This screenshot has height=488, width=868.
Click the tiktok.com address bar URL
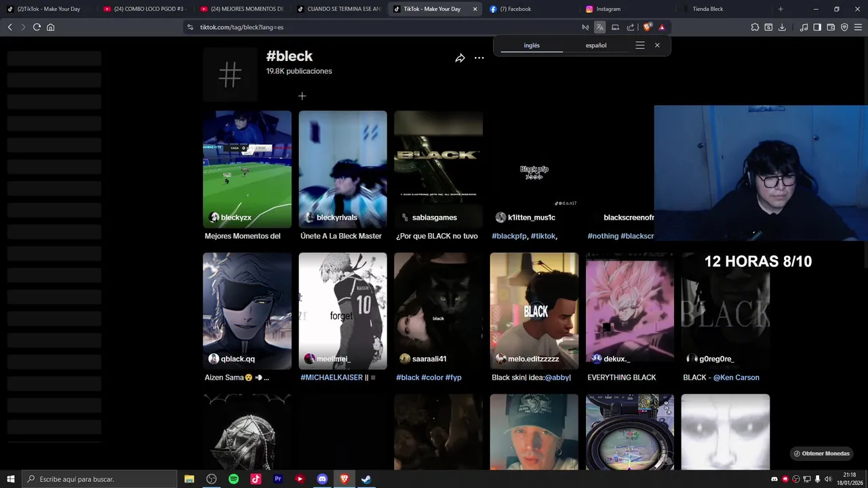point(241,27)
